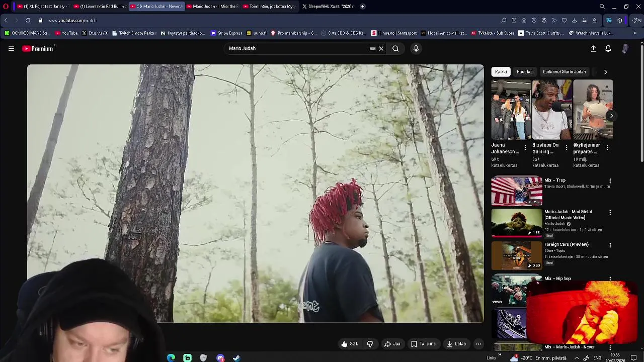This screenshot has width=644, height=362.
Task: Show hidden system tray icons chevron
Action: click(x=577, y=358)
